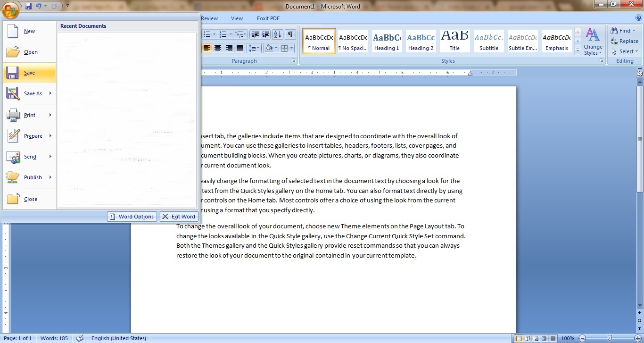Switch to Print Layout view
This screenshot has height=343, width=644.
coord(519,338)
